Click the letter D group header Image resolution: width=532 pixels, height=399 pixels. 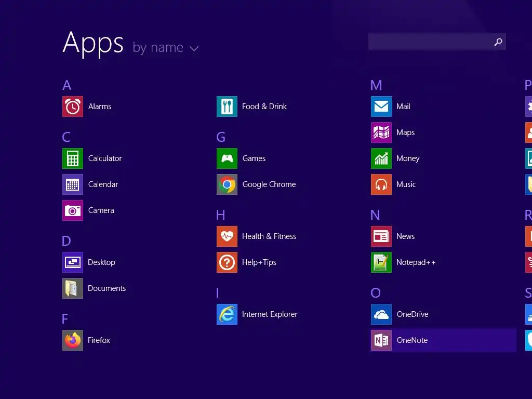(66, 241)
